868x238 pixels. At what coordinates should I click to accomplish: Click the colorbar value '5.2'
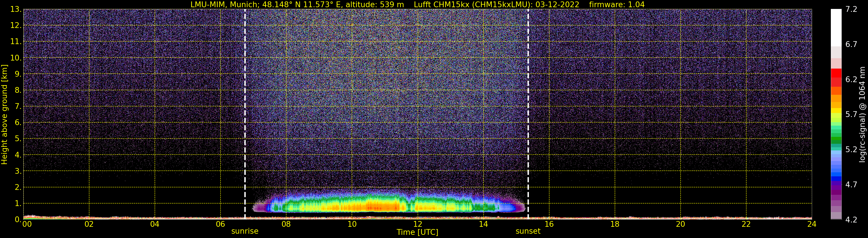[851, 149]
